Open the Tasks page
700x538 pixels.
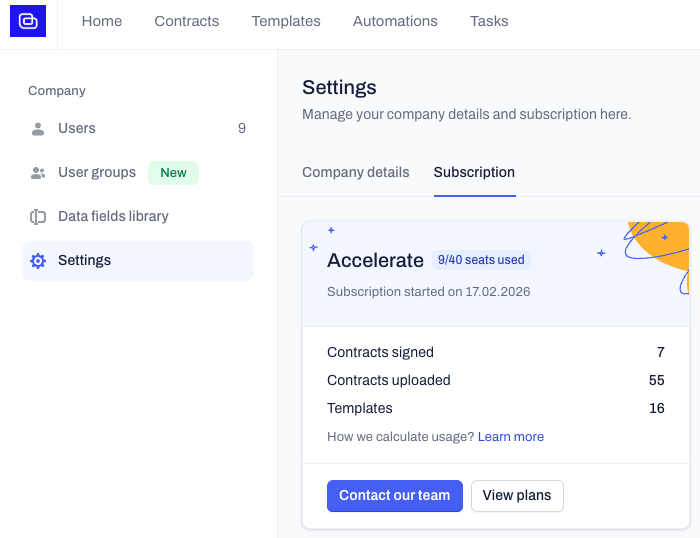[489, 21]
